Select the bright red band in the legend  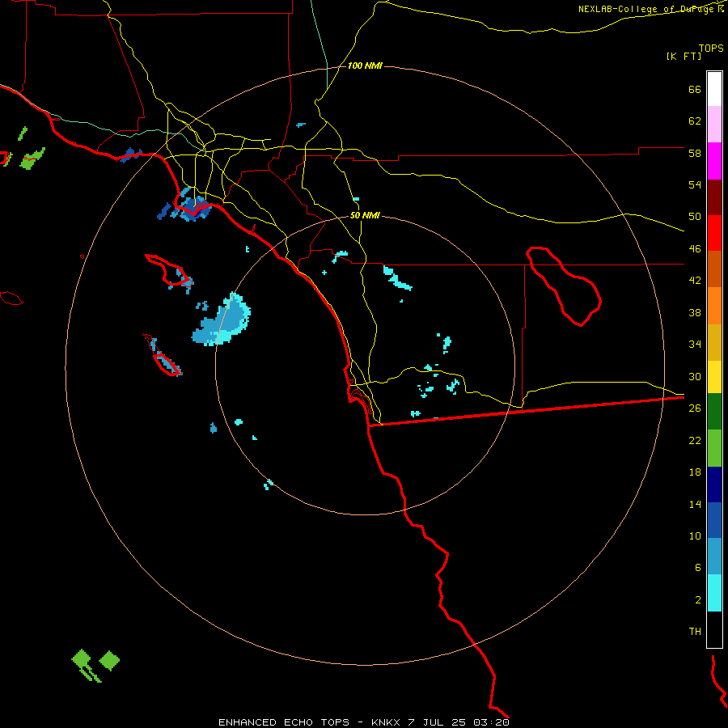(x=714, y=233)
